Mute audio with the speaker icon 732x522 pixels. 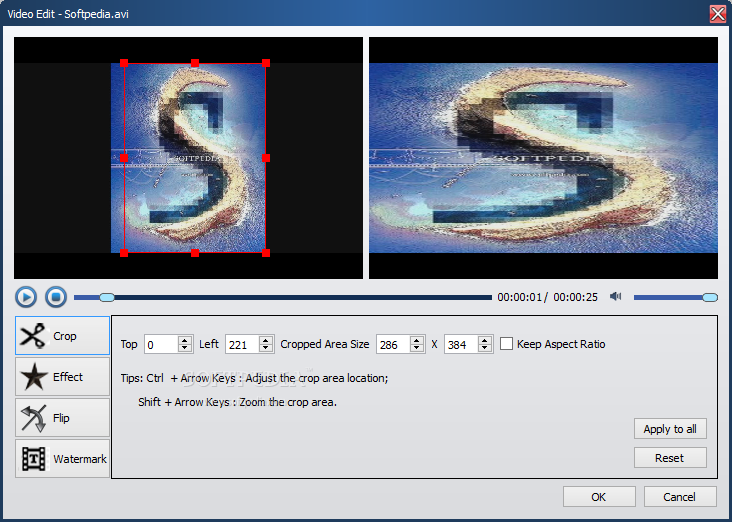click(x=616, y=296)
